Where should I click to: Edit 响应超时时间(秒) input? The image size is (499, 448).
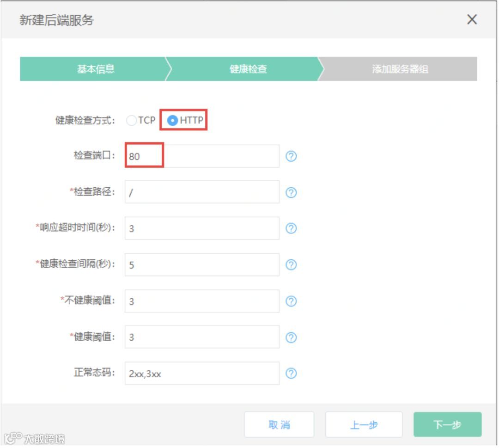tap(202, 228)
